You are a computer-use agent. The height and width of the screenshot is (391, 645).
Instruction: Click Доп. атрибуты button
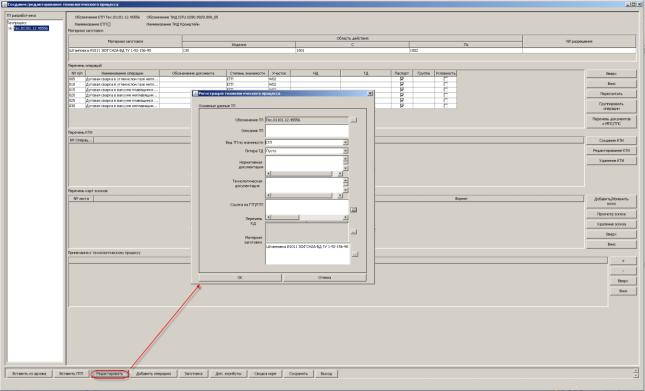pos(228,374)
